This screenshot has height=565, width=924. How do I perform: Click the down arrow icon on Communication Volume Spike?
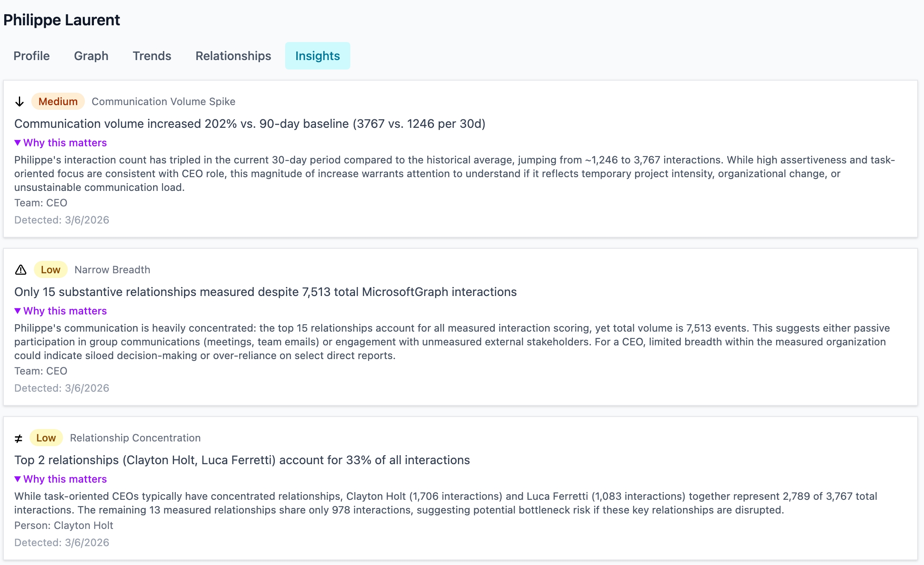[19, 102]
